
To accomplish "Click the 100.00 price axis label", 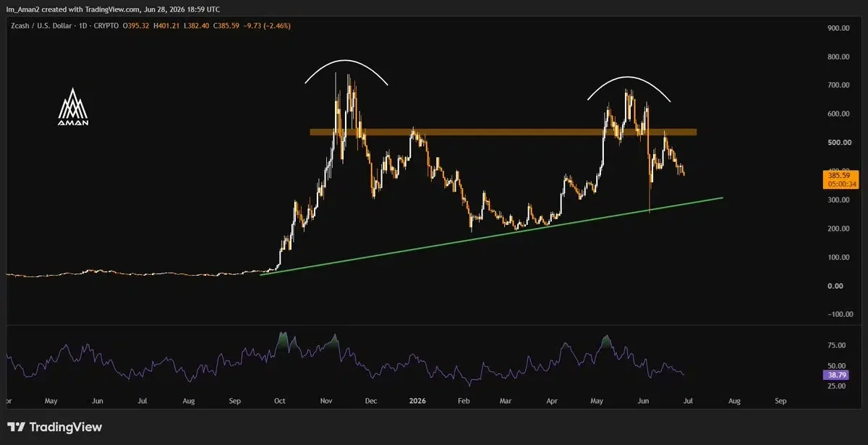I will [x=838, y=258].
